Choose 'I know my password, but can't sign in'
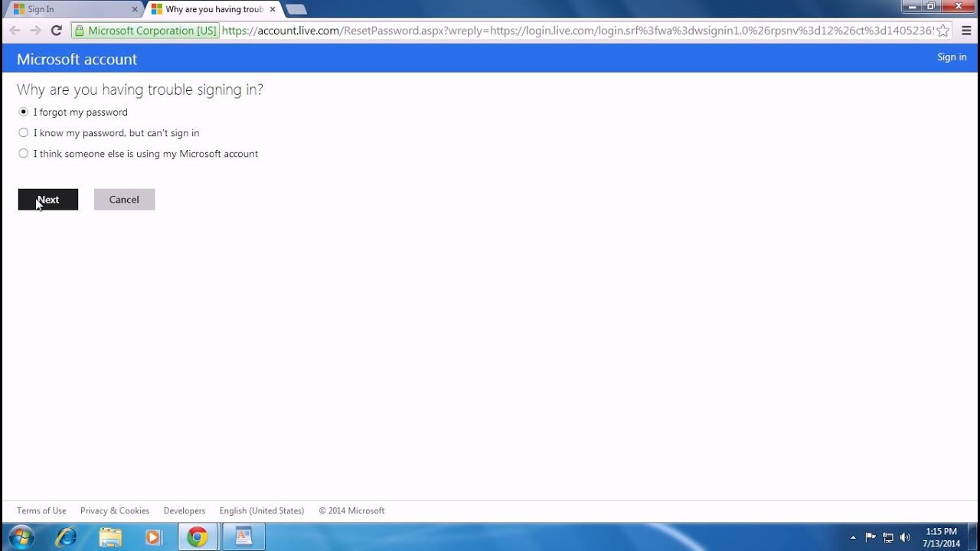Screen dimensions: 980x551 (24, 132)
